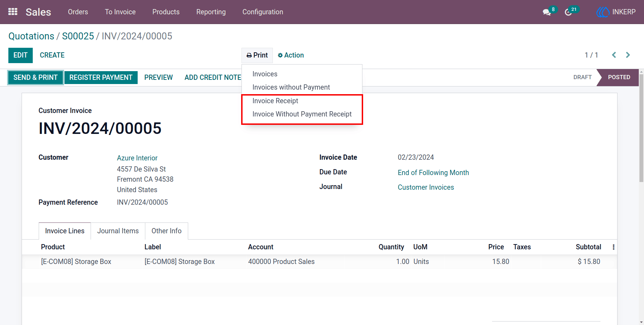Open the To Invoice menu
Viewport: 644px width, 325px height.
pos(120,12)
